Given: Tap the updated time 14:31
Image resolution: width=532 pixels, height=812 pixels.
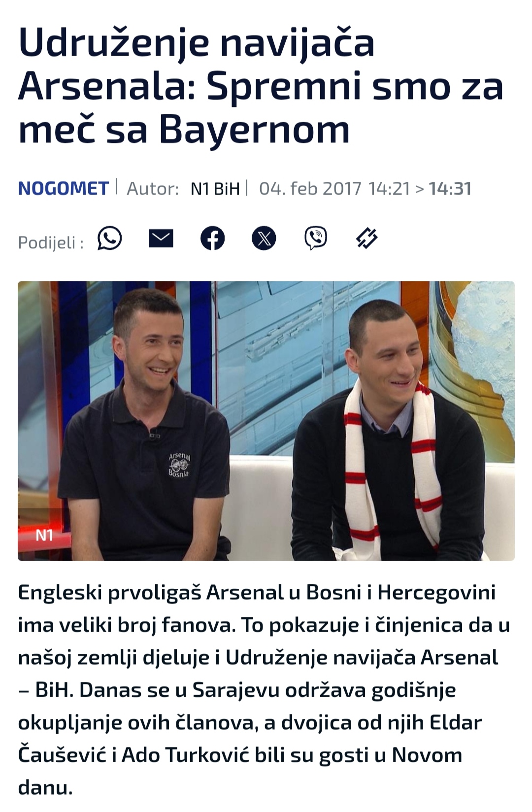Looking at the screenshot, I should coord(450,189).
